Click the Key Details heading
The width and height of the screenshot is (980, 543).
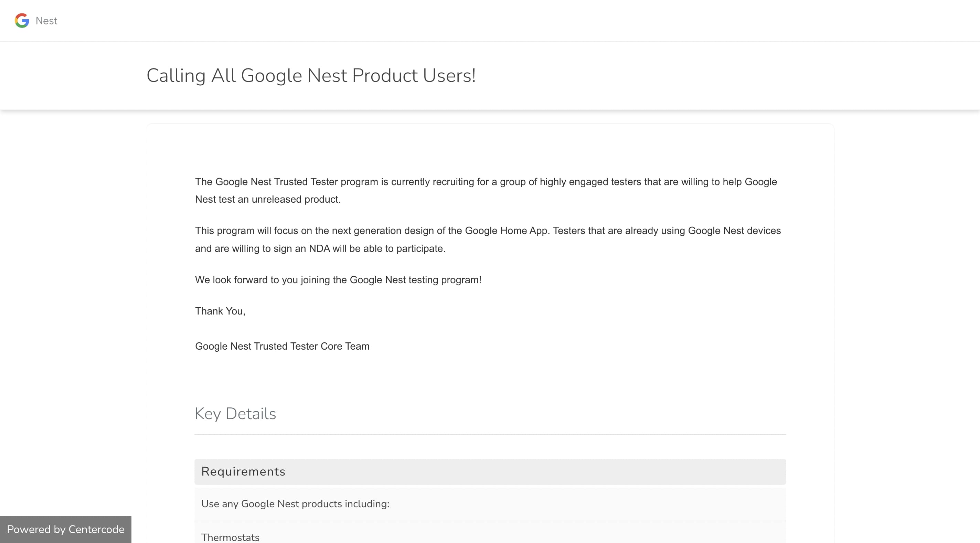coord(235,414)
